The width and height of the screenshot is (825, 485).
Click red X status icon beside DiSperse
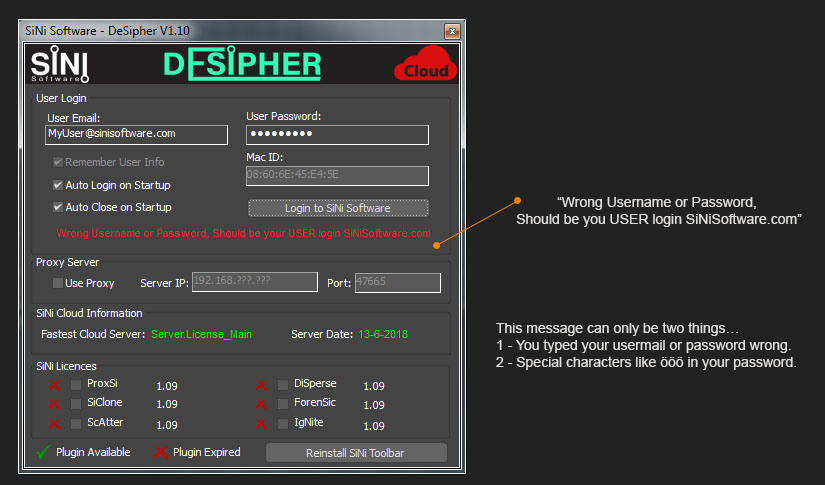[261, 385]
